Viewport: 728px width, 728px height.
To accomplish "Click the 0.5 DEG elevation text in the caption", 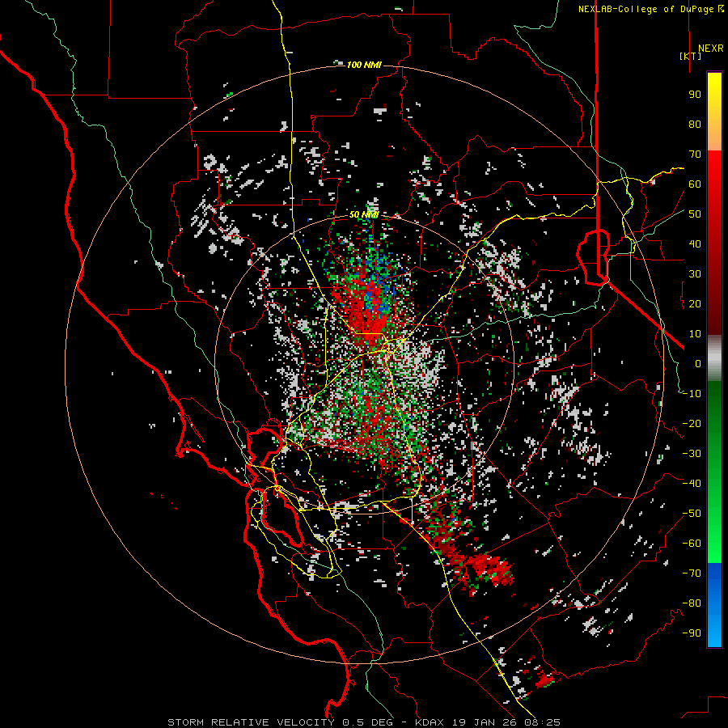I will pyautogui.click(x=368, y=722).
